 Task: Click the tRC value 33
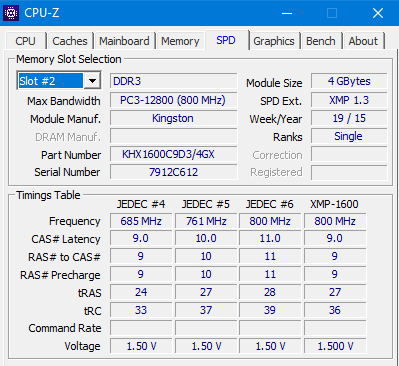click(141, 310)
